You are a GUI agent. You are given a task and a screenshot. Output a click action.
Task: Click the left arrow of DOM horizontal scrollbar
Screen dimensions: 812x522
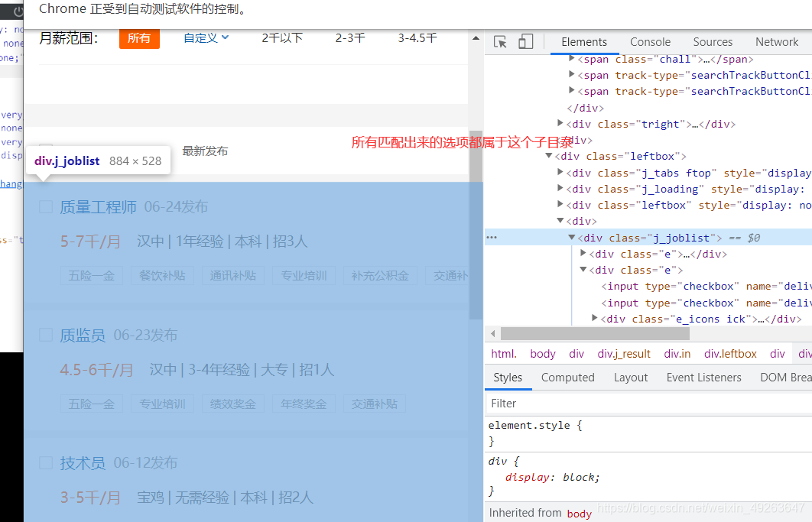click(x=493, y=333)
